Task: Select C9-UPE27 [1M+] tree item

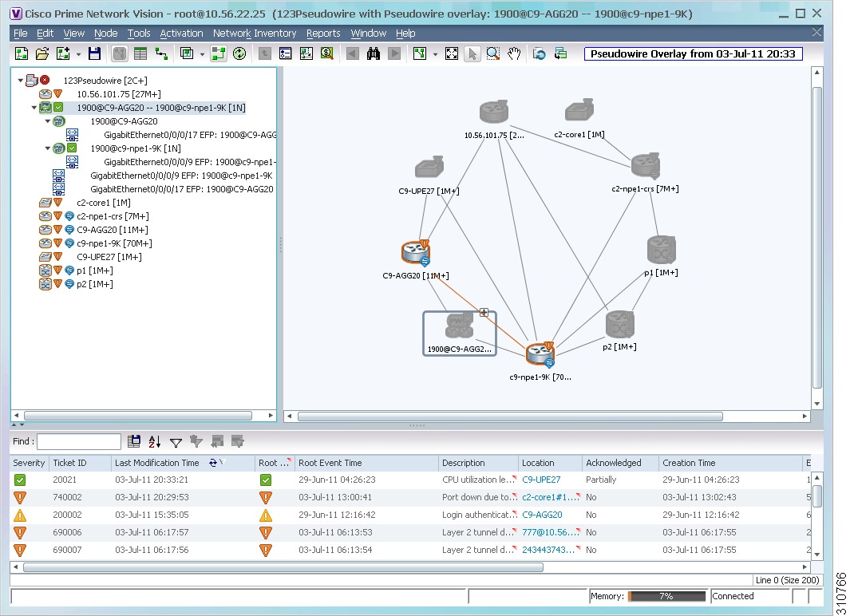Action: coord(109,257)
